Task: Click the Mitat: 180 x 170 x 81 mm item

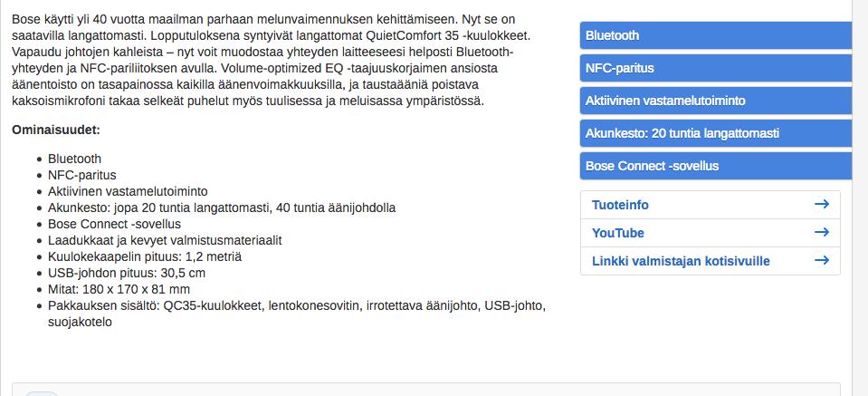Action: tap(119, 289)
